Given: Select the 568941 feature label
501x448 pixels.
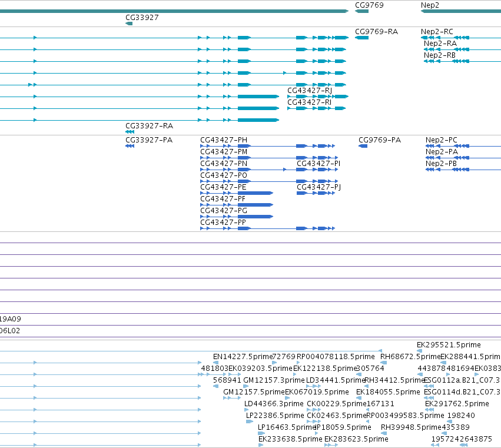Looking at the screenshot, I should (227, 380).
